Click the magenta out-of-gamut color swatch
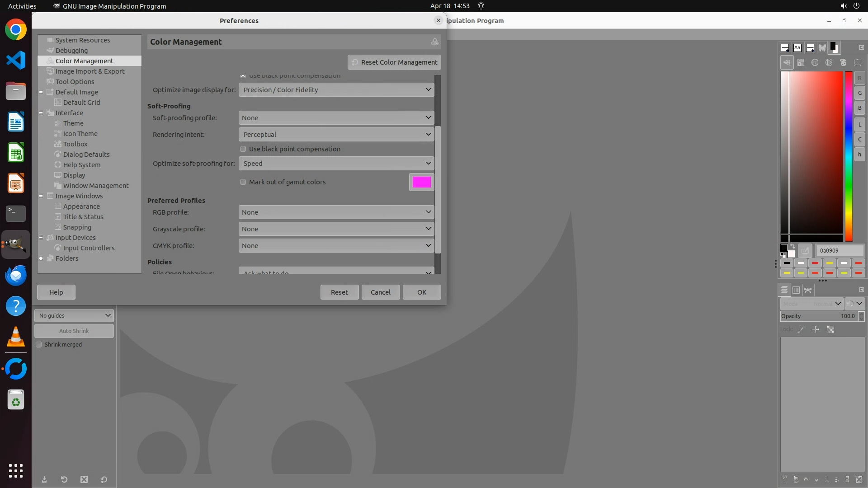Image resolution: width=868 pixels, height=488 pixels. point(421,182)
